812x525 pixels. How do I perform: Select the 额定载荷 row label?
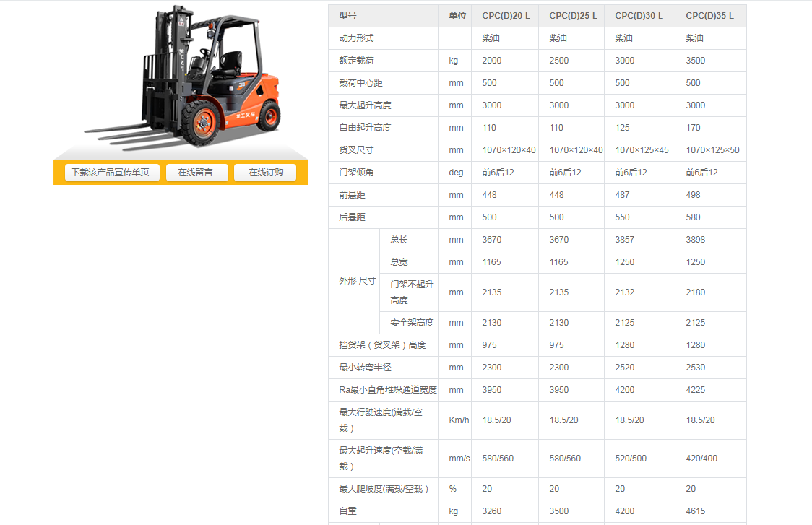[x=356, y=61]
